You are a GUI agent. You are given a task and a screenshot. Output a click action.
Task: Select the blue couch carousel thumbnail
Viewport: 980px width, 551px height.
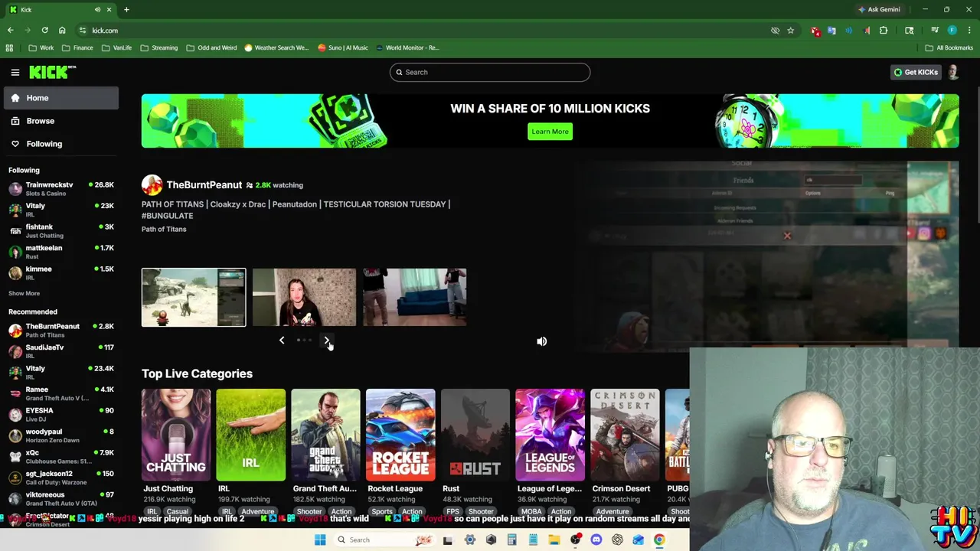pyautogui.click(x=414, y=297)
